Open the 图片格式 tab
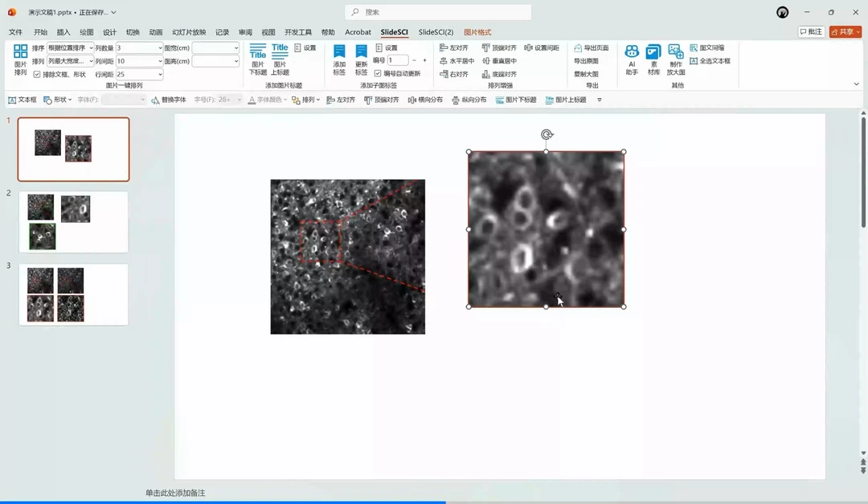Viewport: 868px width, 504px height. (477, 32)
